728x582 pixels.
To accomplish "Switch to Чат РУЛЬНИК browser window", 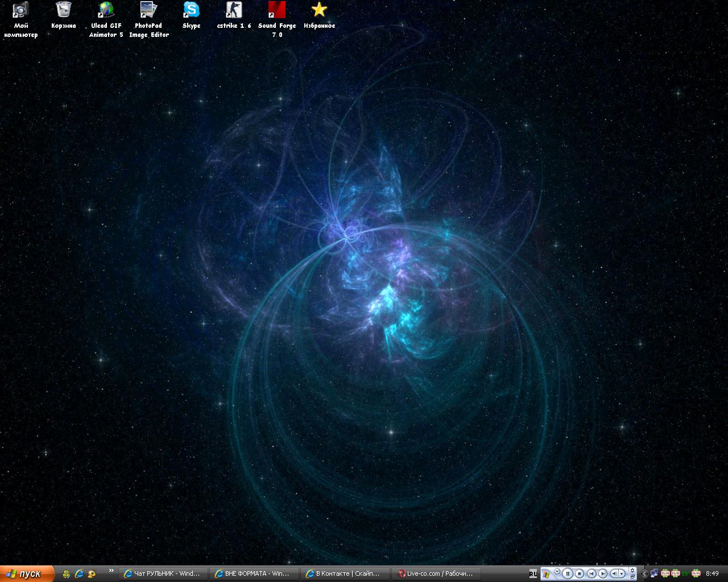I will [163, 574].
